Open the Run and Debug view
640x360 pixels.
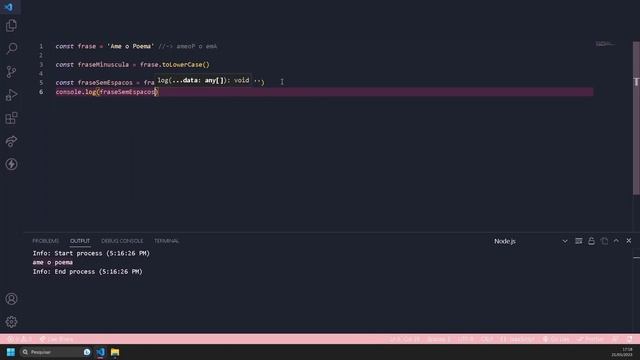pyautogui.click(x=11, y=95)
